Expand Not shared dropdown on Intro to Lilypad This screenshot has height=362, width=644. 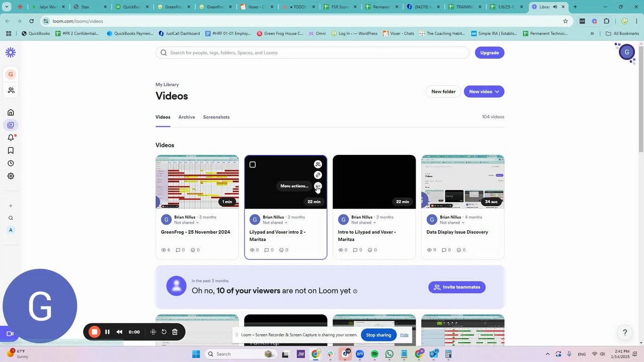coord(374,223)
